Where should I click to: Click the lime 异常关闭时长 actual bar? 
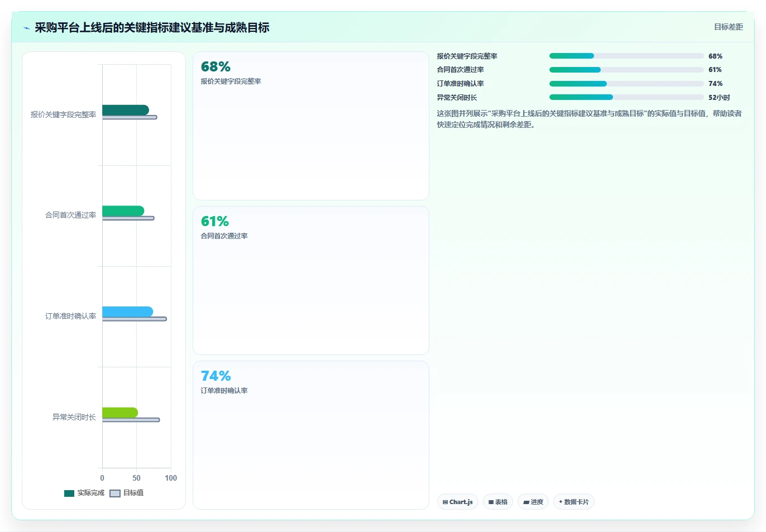coord(120,413)
